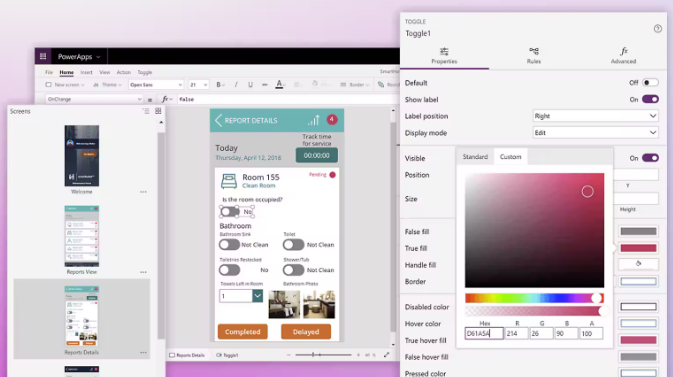Screen dimensions: 673x377
Task: Expand the PowerApps title dropdown chevron
Action: [x=98, y=57]
